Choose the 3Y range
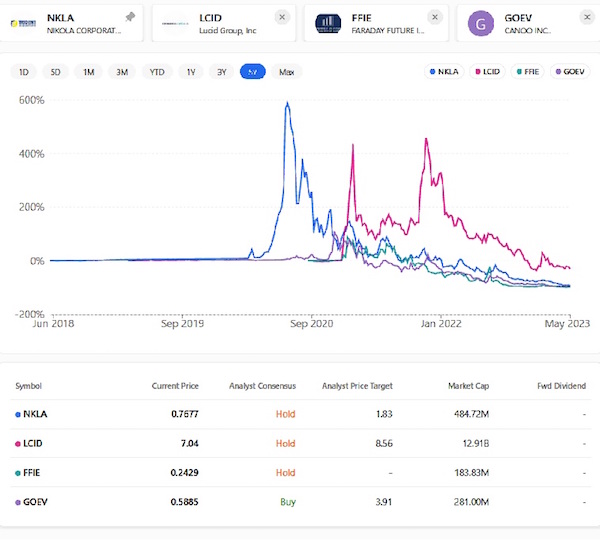 tap(222, 72)
